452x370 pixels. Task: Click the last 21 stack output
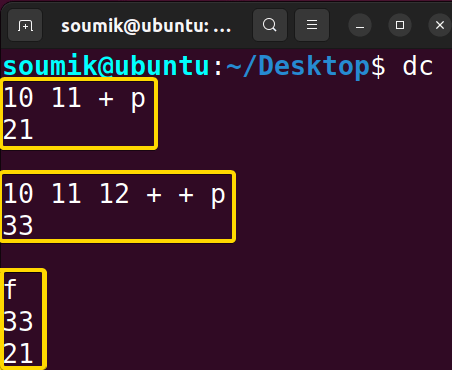tap(18, 354)
